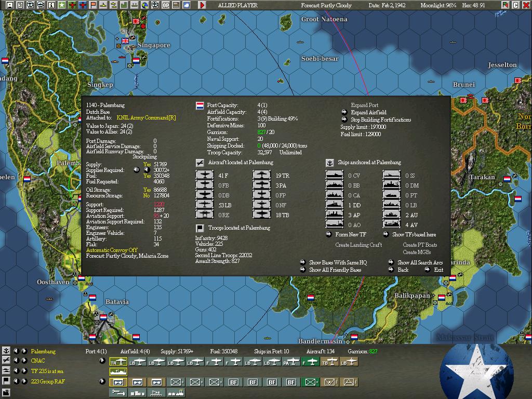Select the TF 235 ship silhouette icon
Image resolution: width=532 pixels, height=399 pixels.
118,371
